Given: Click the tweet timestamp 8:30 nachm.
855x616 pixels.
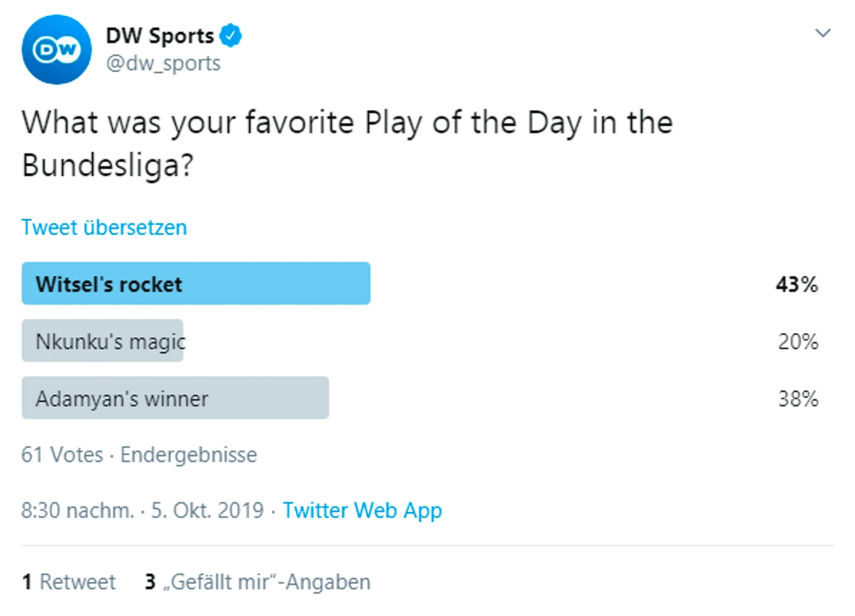Looking at the screenshot, I should tap(77, 511).
